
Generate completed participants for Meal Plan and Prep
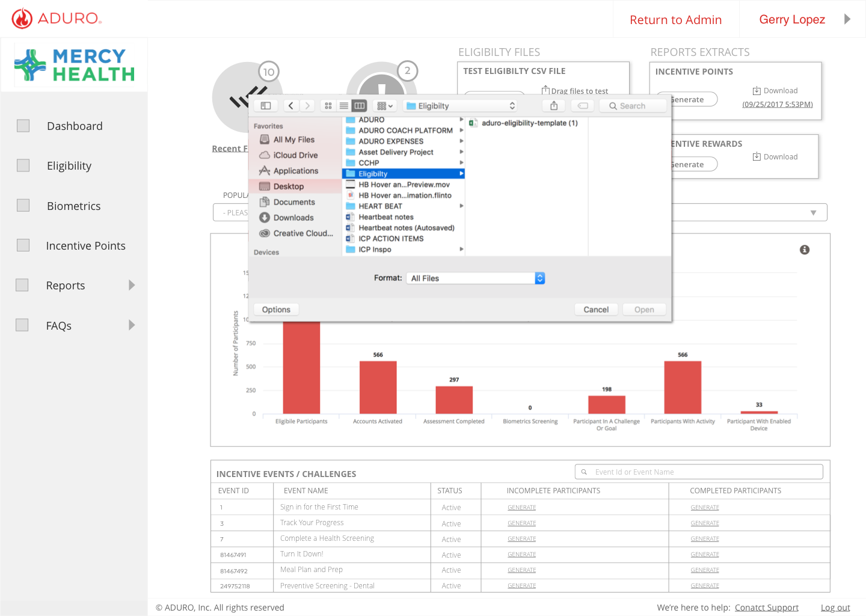tap(705, 570)
